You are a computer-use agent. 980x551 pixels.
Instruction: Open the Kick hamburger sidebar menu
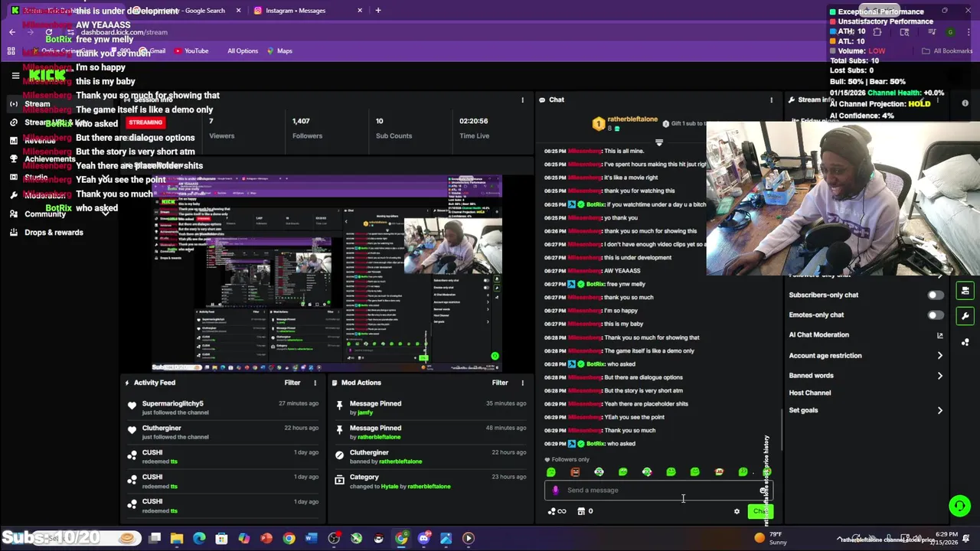coord(15,75)
